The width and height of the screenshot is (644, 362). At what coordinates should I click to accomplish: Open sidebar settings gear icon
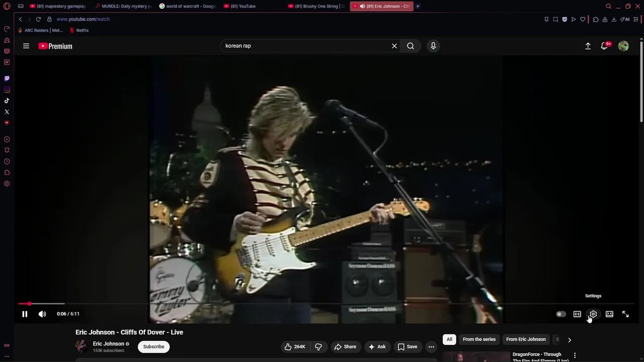pos(7,184)
